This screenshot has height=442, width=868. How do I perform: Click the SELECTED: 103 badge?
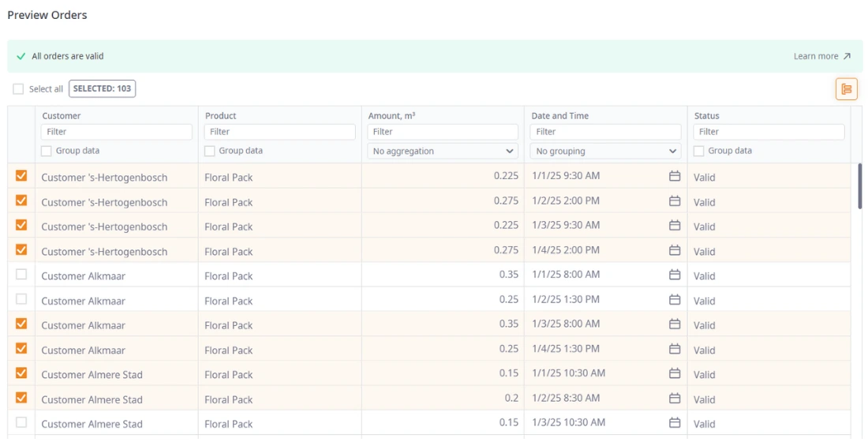(102, 88)
